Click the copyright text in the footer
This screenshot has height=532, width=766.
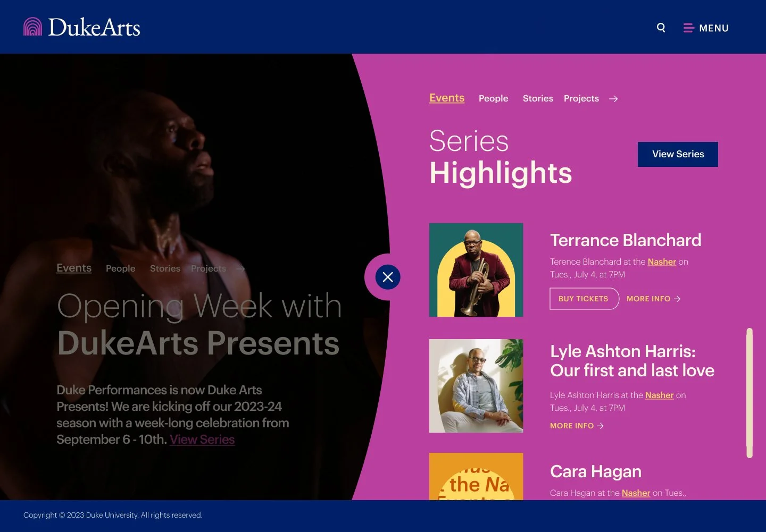[113, 515]
